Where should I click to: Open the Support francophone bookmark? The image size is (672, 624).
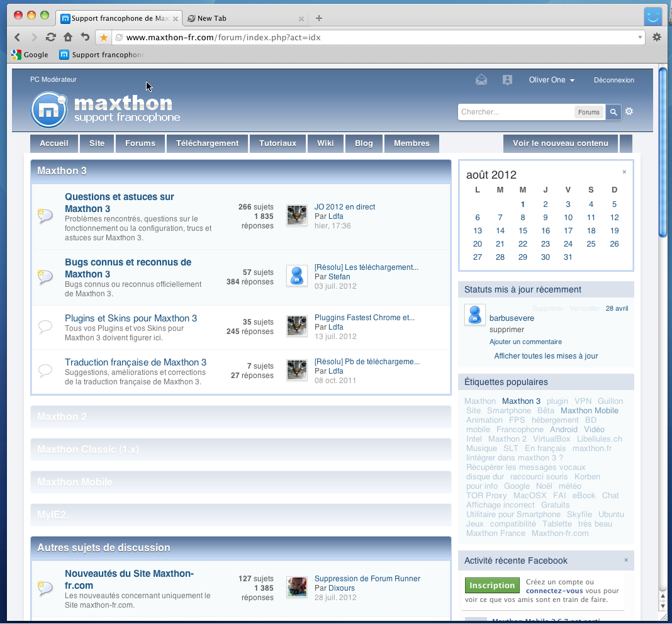pos(101,55)
